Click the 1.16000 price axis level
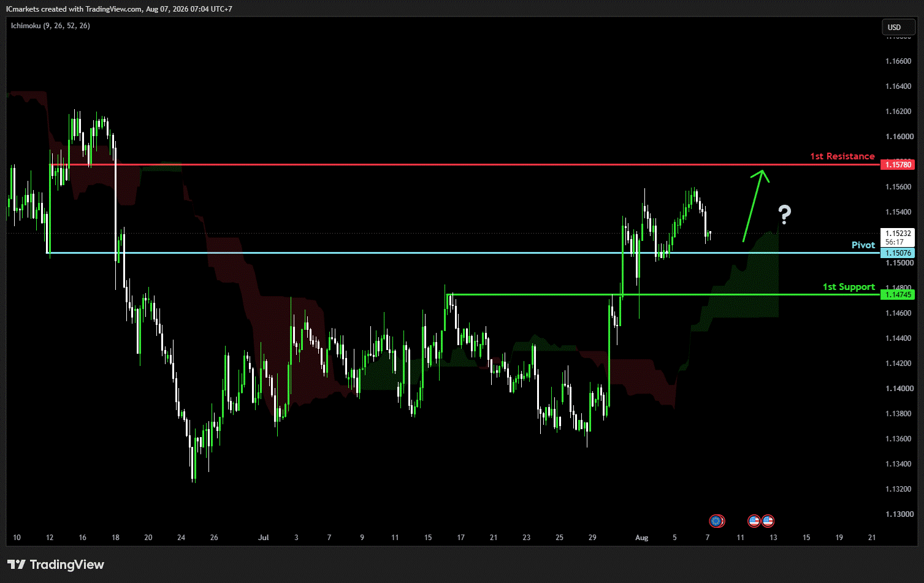The width and height of the screenshot is (924, 583). pyautogui.click(x=898, y=137)
